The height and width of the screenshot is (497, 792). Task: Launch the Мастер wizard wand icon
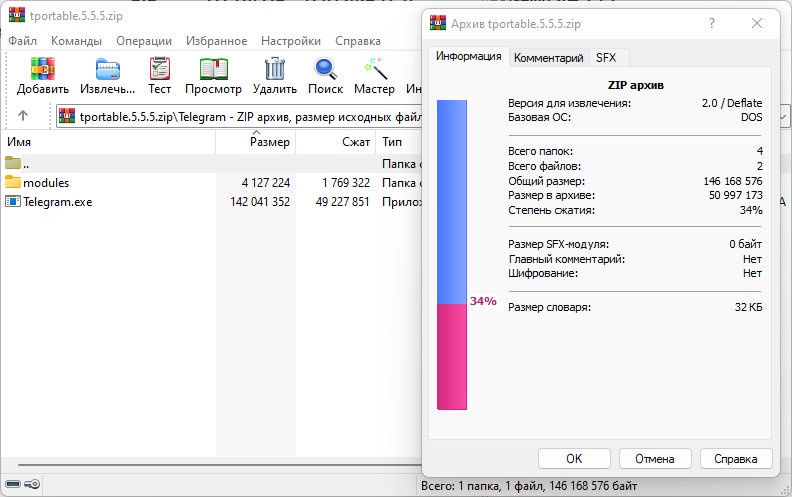[375, 69]
